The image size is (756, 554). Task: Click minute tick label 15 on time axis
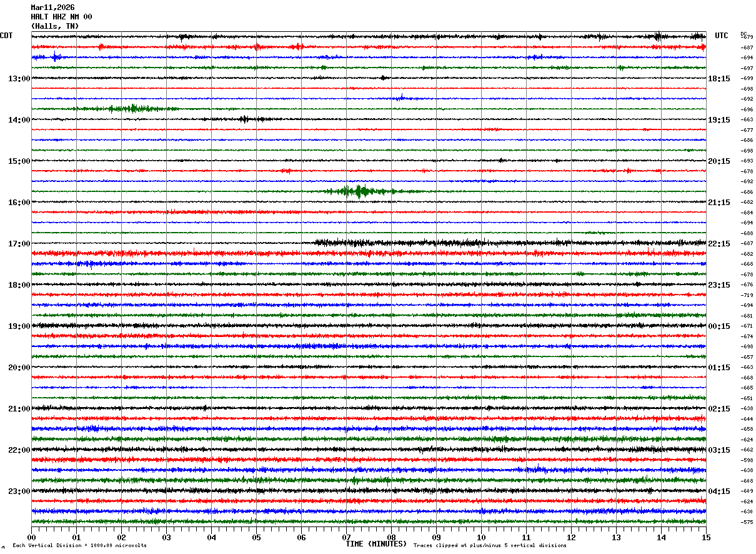706,537
